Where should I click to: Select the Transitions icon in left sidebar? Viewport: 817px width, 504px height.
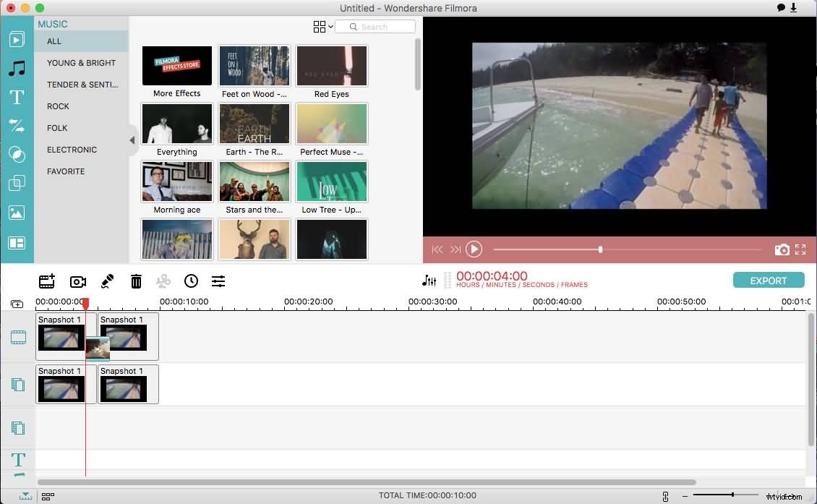[x=16, y=125]
